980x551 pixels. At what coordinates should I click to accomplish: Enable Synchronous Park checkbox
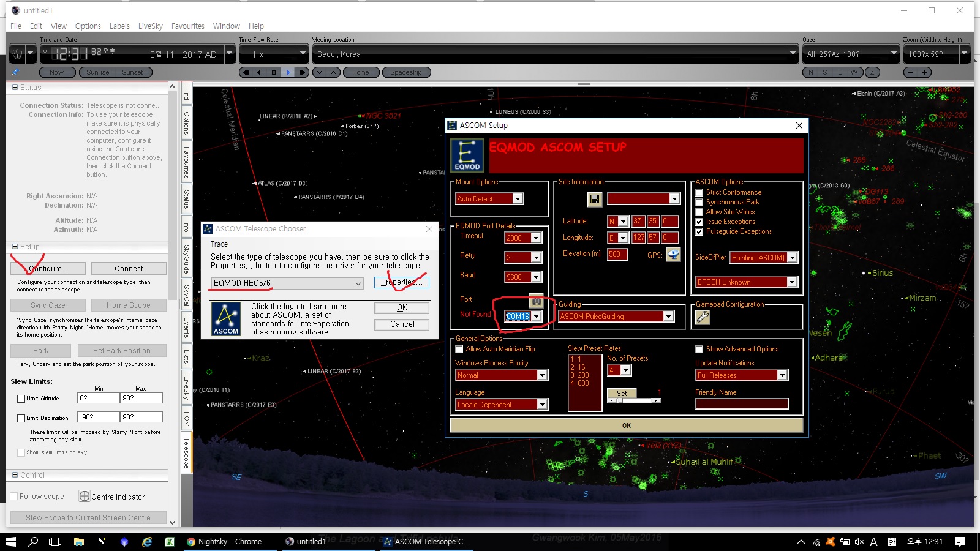tap(699, 202)
